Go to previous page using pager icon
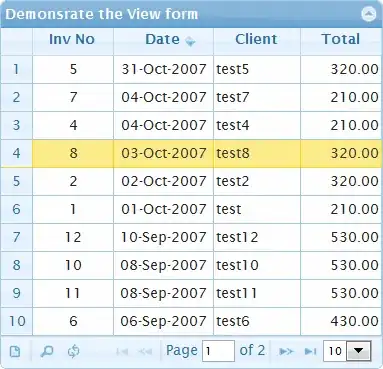The height and width of the screenshot is (369, 383). pyautogui.click(x=145, y=351)
